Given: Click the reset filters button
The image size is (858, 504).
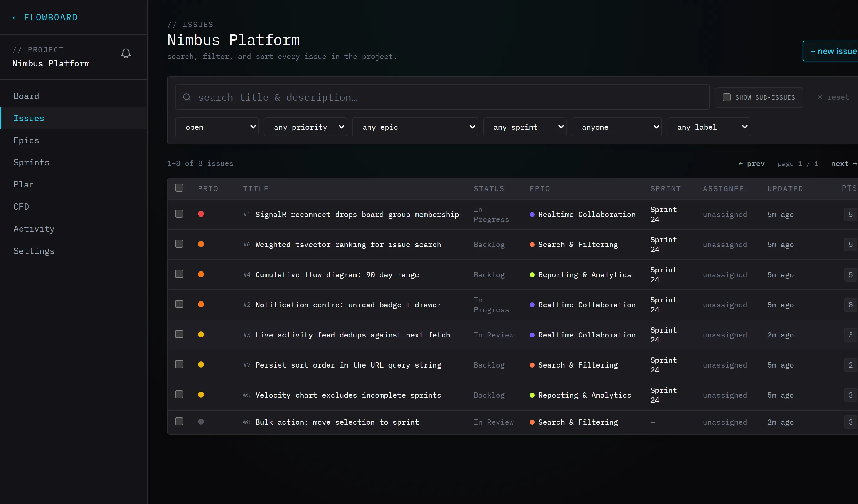Looking at the screenshot, I should [833, 97].
